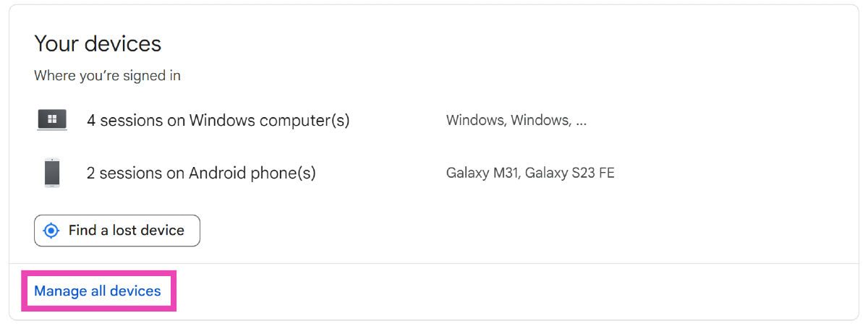Open 4 sessions on Windows computer(s)

pos(218,120)
